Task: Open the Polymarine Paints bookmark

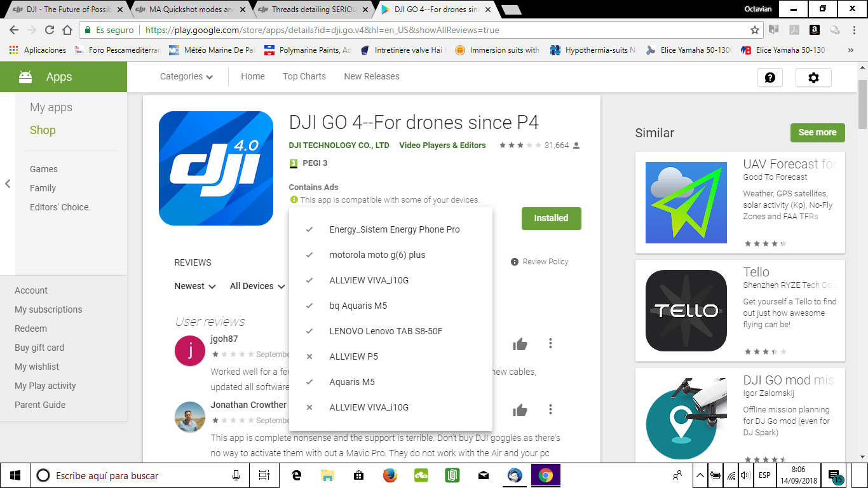Action: click(x=308, y=50)
